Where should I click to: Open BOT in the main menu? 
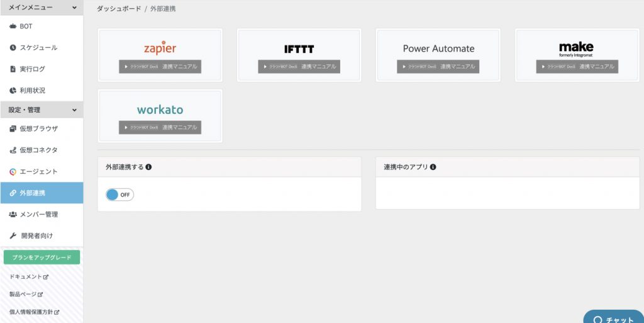pos(42,26)
